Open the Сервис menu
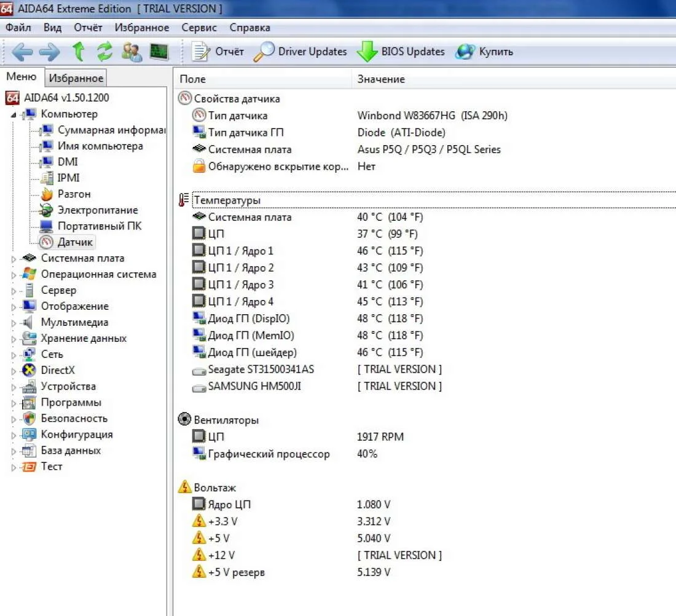The height and width of the screenshot is (616, 676). pyautogui.click(x=198, y=28)
